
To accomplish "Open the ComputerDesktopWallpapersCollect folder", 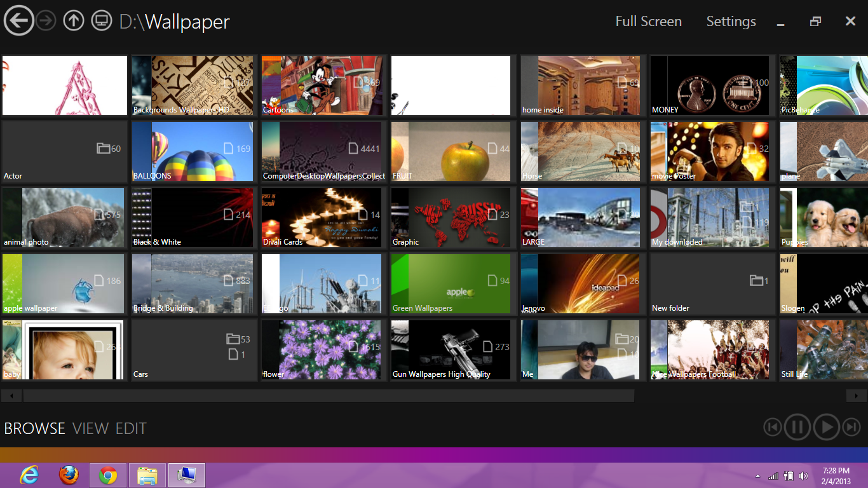I will [x=323, y=151].
